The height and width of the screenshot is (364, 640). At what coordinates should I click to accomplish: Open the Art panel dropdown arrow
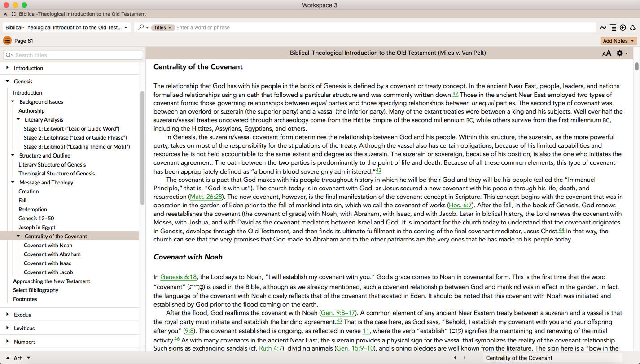[x=28, y=358]
